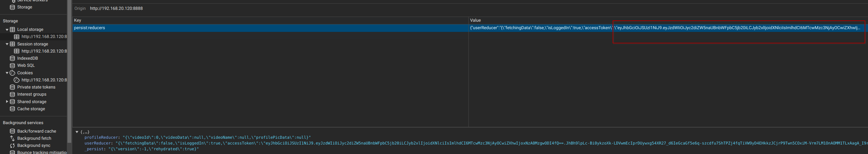Click the Background fetch arrows icon

(12, 138)
